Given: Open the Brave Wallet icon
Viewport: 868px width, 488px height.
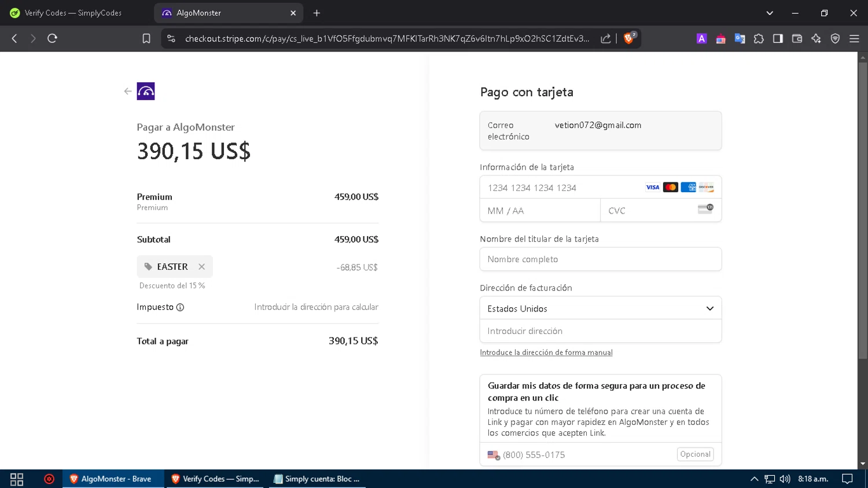Looking at the screenshot, I should point(797,38).
